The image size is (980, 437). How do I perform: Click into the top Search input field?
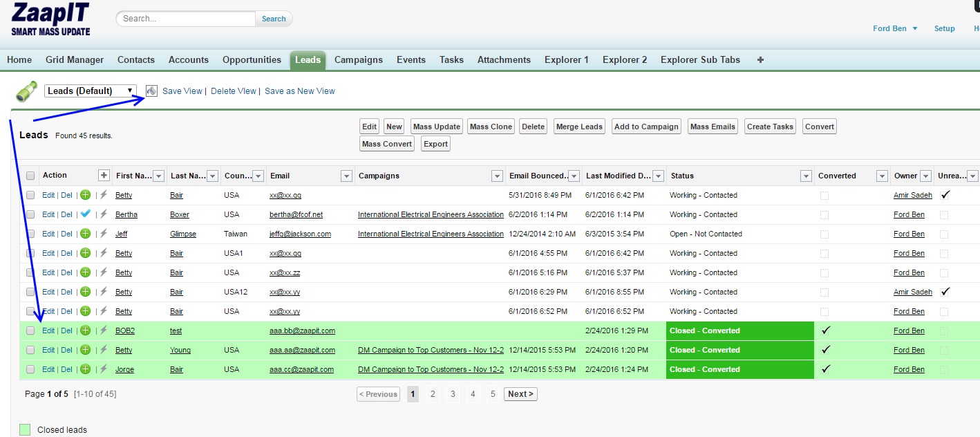point(187,19)
